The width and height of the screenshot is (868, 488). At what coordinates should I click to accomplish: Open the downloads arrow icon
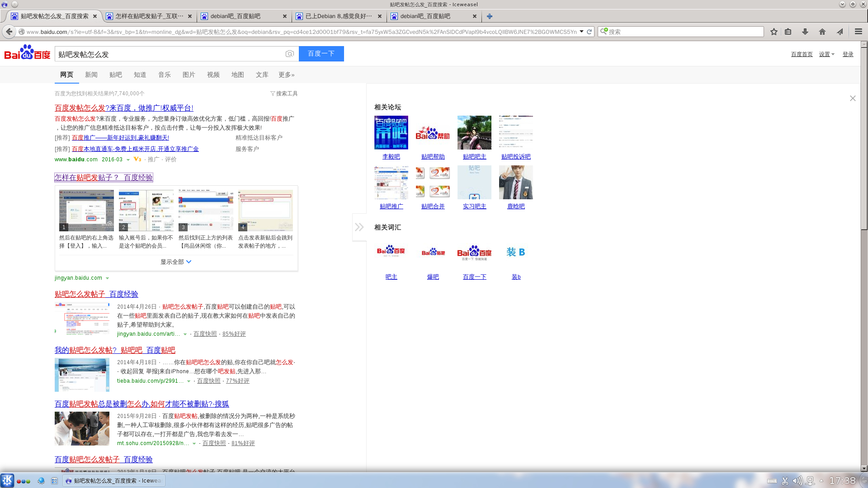[x=805, y=32]
